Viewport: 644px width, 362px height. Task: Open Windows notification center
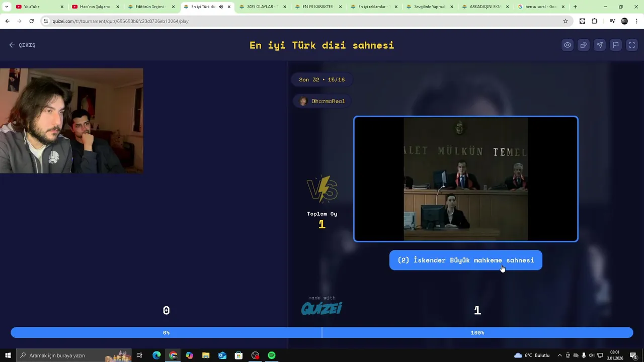[x=634, y=355]
